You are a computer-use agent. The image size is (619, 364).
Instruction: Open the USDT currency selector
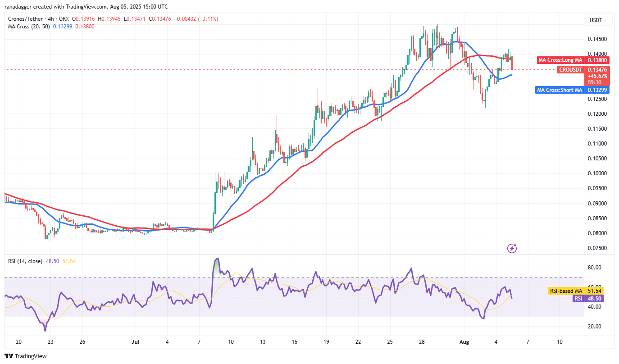click(595, 20)
